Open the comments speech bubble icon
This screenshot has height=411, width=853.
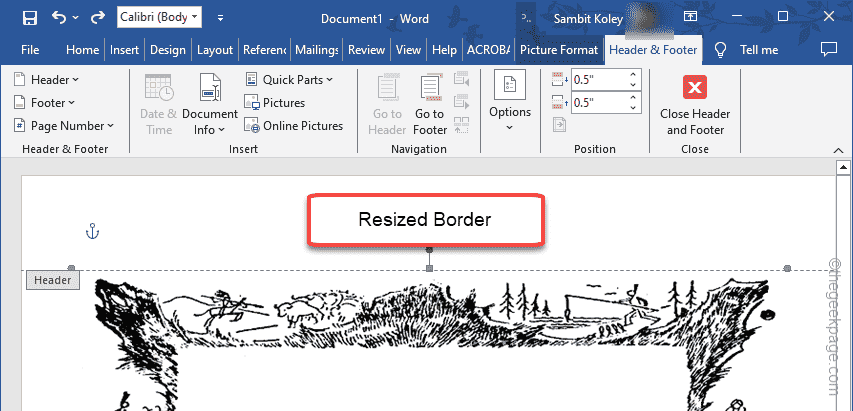(828, 49)
